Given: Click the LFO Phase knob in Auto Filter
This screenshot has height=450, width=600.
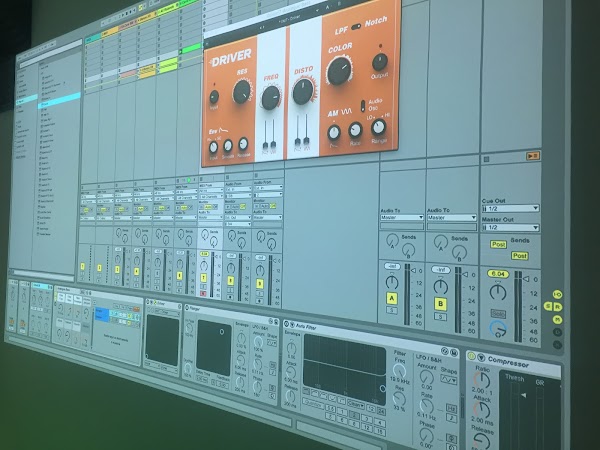Looking at the screenshot, I should coord(426,436).
